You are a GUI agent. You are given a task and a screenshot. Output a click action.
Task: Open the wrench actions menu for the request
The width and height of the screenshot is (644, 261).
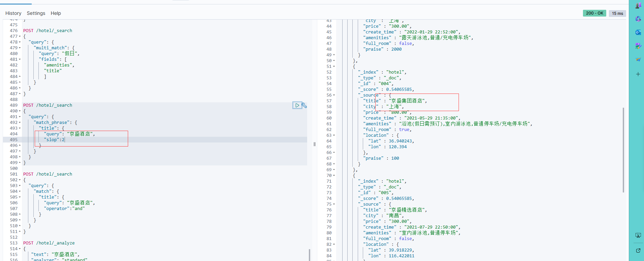(x=304, y=105)
